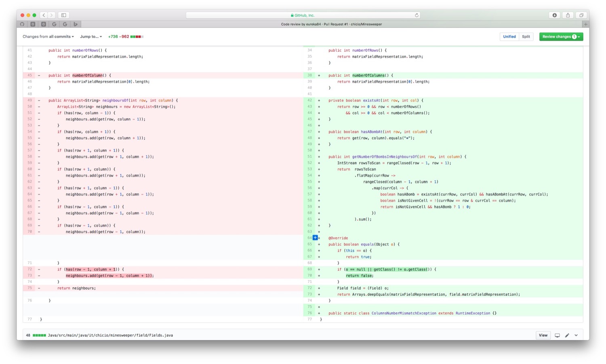The image size is (606, 364).
Task: Click the '@Override' annotation line
Action: tap(449, 238)
